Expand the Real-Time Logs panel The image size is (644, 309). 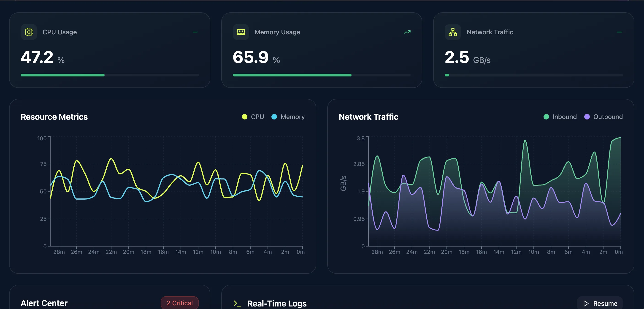pyautogui.click(x=276, y=304)
